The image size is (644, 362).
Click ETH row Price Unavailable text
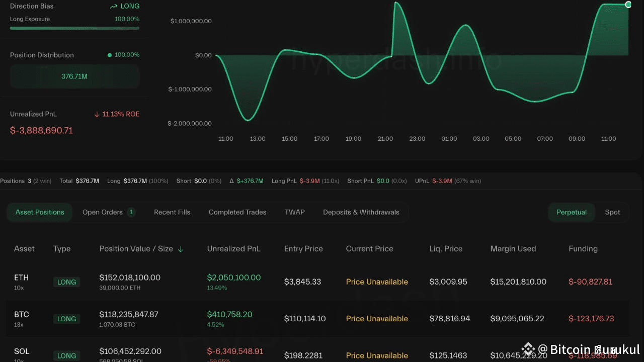pos(377,282)
